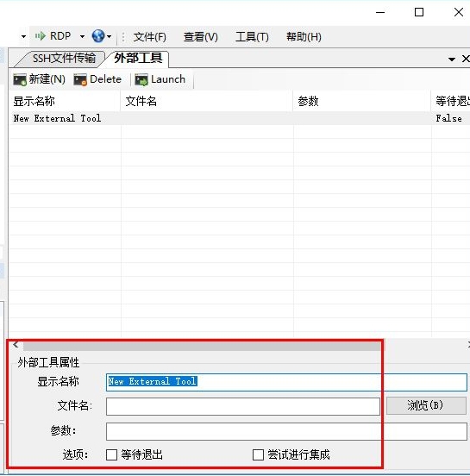
Task: Click the toolbar grip handle before 文件
Action: click(123, 37)
